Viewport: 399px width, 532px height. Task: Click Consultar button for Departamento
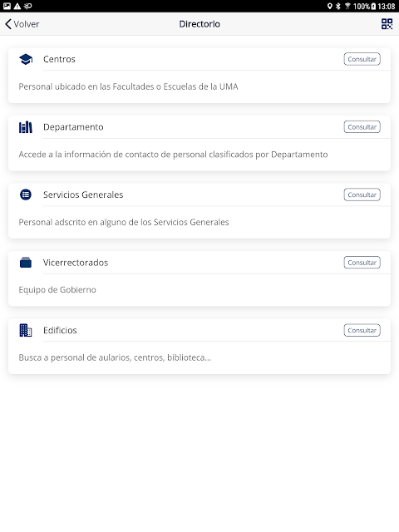[x=362, y=127]
